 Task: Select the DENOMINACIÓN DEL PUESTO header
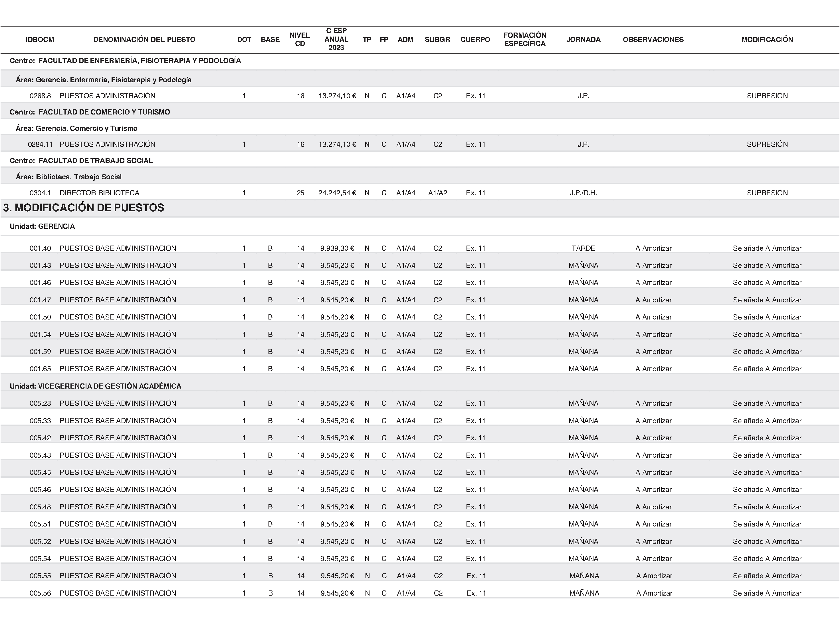click(144, 39)
